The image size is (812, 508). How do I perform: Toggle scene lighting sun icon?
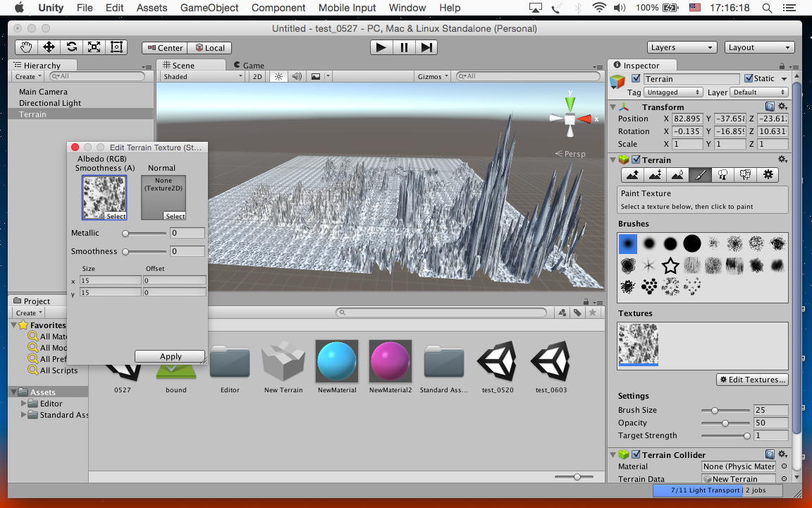(x=279, y=76)
